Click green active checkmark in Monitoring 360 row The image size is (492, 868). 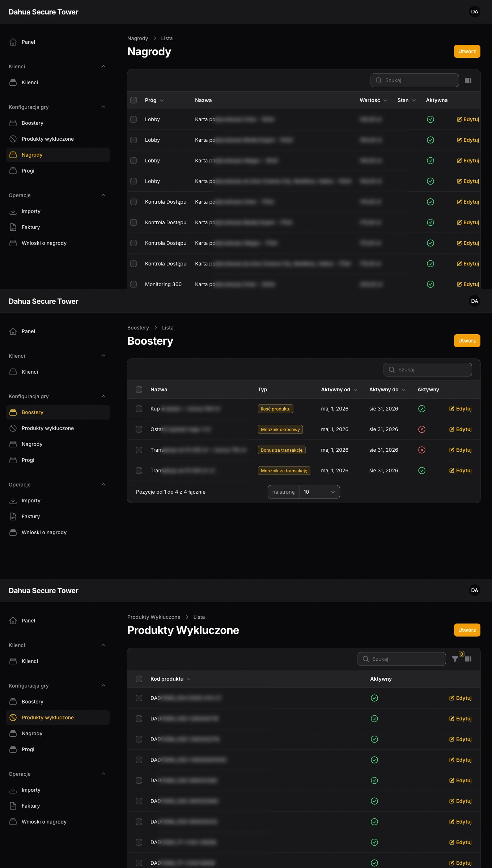[430, 284]
